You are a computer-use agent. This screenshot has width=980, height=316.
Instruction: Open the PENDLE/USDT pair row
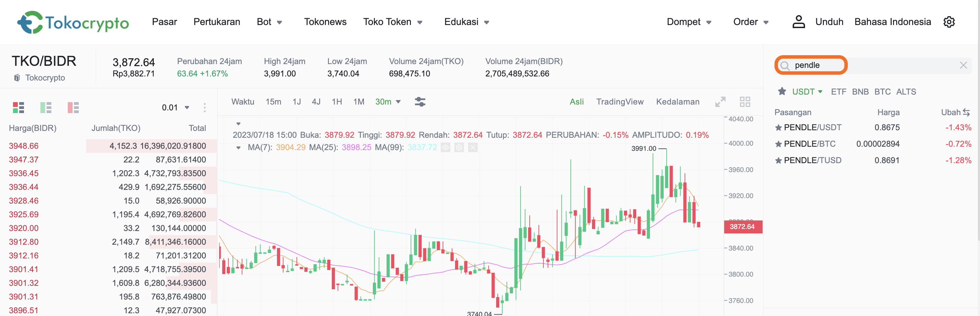(873, 127)
